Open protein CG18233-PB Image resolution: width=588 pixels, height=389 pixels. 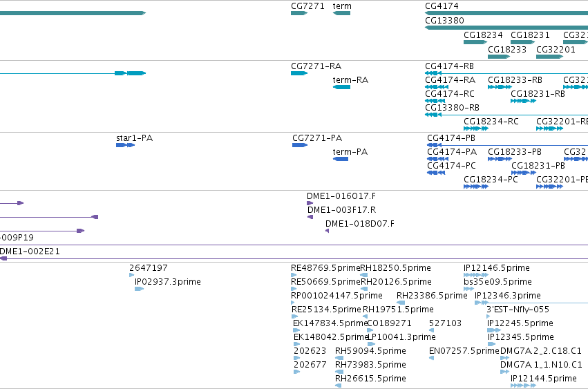pyautogui.click(x=500, y=159)
